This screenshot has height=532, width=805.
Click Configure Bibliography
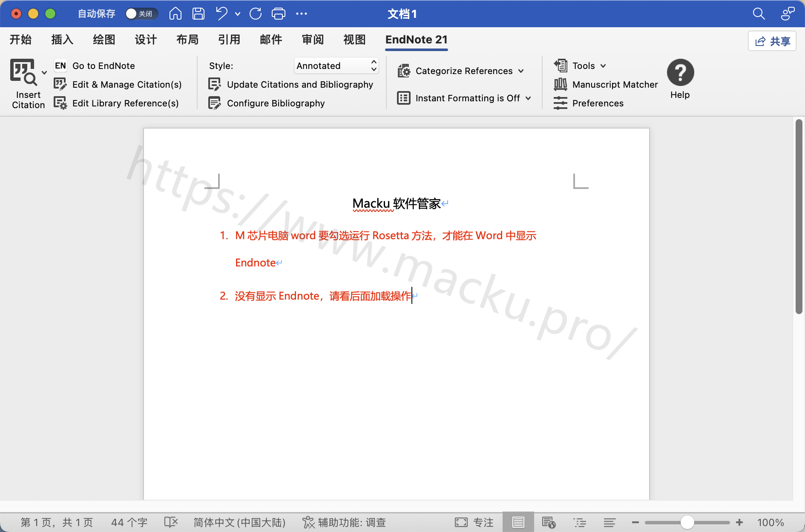[x=267, y=103]
